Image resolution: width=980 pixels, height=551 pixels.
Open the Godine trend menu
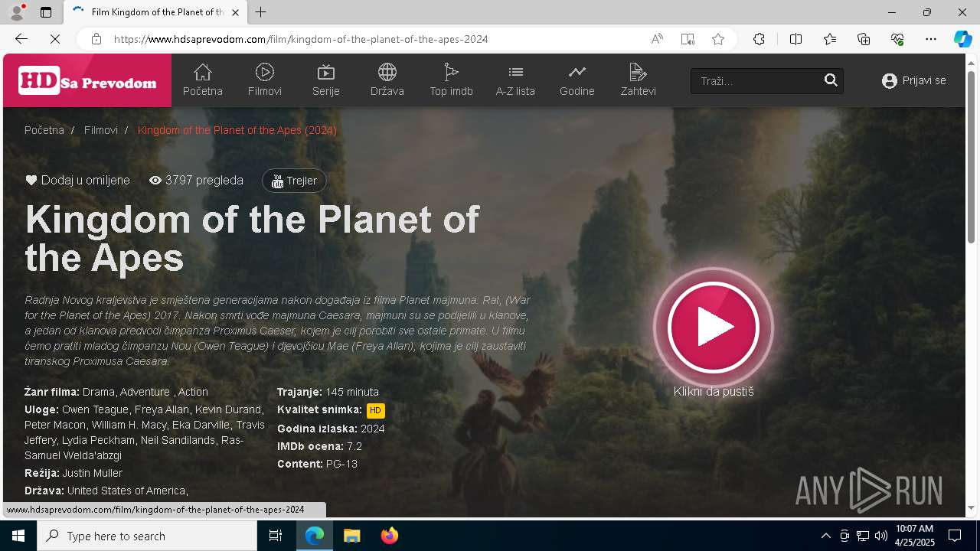click(577, 80)
